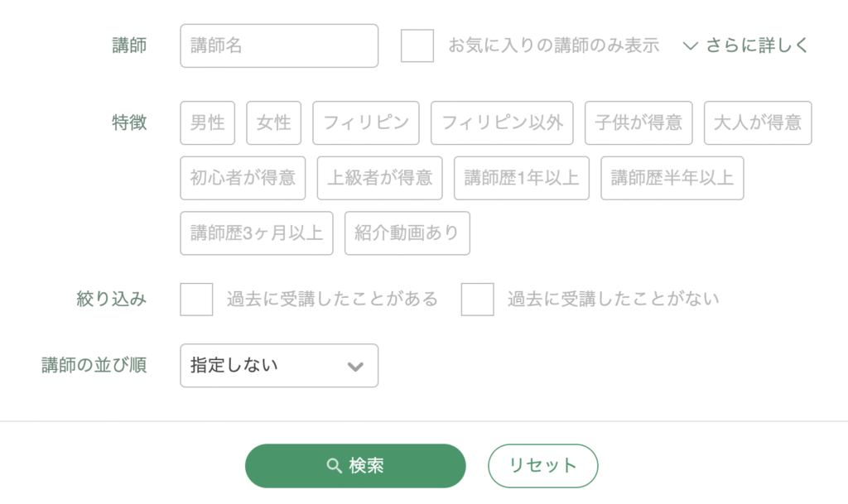Toggle the 講師歴3ヶ月以上 tag
This screenshot has height=504, width=848.
click(x=257, y=233)
